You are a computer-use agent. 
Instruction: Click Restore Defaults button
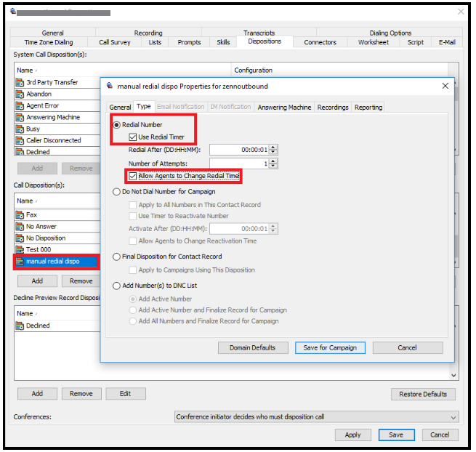pos(423,395)
